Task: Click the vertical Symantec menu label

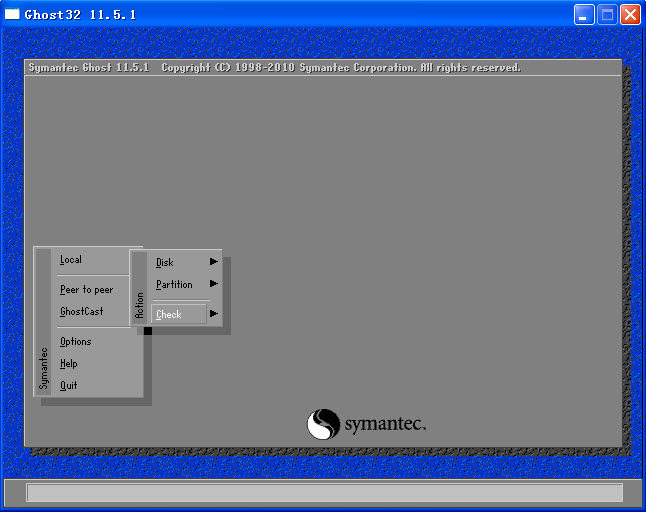Action: [x=43, y=368]
